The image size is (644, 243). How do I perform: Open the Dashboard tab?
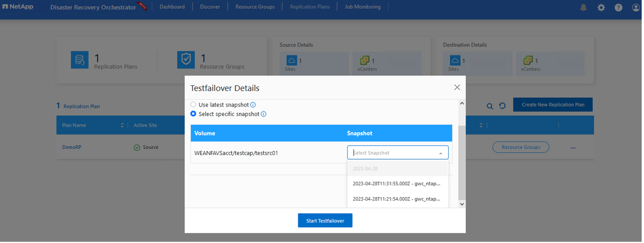pyautogui.click(x=173, y=7)
